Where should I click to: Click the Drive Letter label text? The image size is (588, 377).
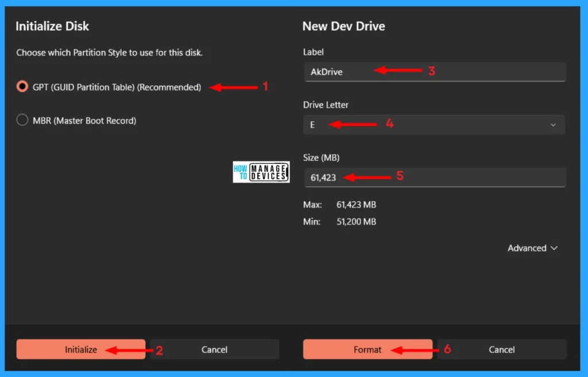(326, 105)
